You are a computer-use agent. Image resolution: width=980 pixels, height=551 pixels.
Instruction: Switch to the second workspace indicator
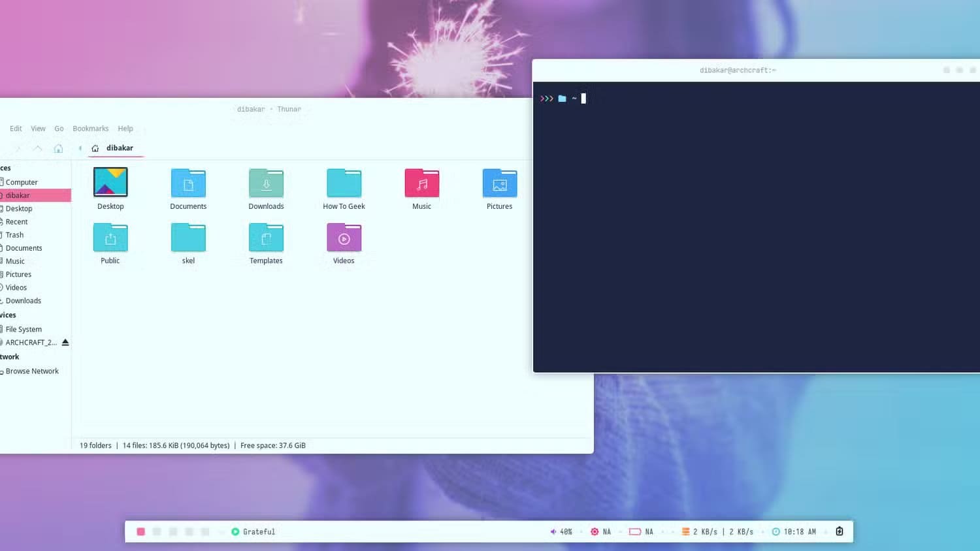click(x=157, y=531)
